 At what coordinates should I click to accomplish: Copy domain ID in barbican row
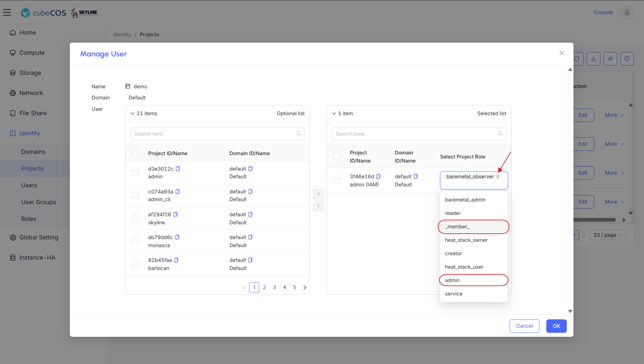click(250, 260)
